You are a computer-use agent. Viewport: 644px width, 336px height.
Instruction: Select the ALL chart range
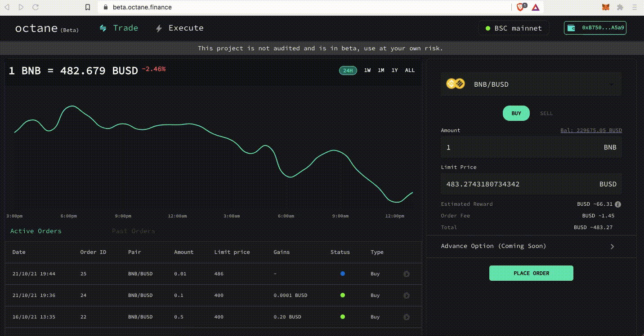click(x=410, y=70)
